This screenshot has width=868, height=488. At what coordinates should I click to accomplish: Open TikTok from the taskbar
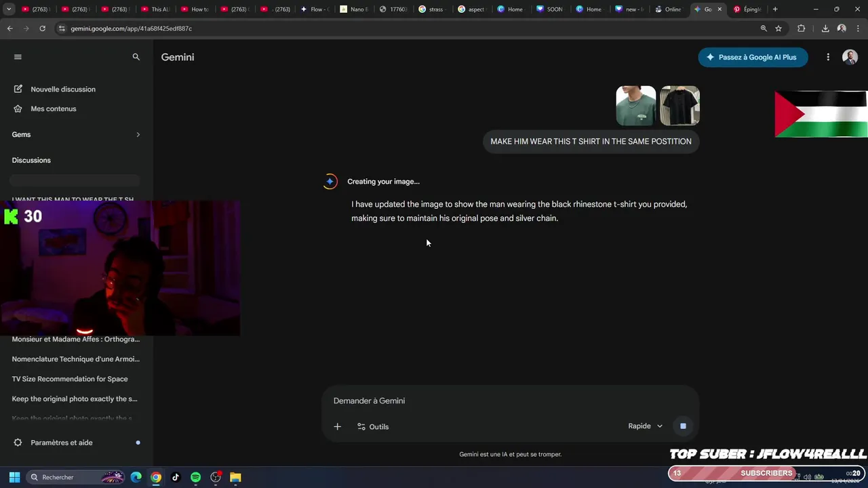click(x=176, y=477)
